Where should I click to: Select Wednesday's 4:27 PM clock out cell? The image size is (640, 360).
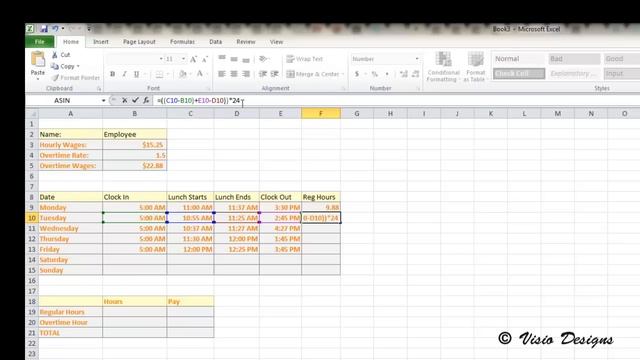280,229
